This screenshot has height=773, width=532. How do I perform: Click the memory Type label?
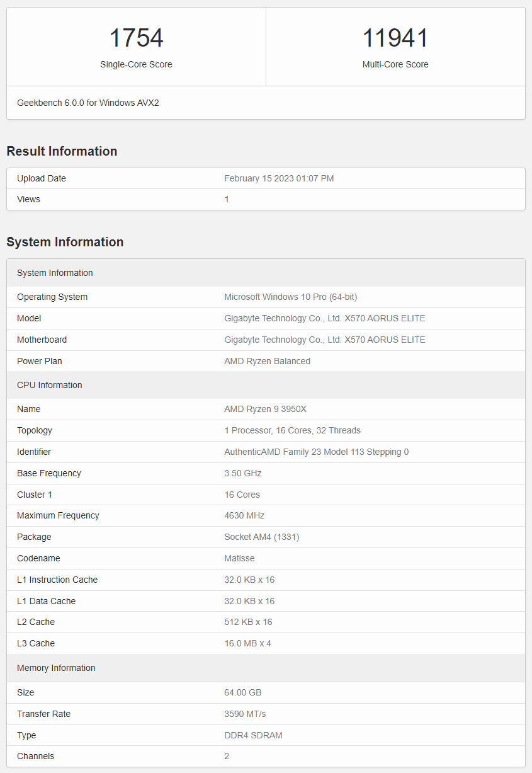click(x=26, y=735)
